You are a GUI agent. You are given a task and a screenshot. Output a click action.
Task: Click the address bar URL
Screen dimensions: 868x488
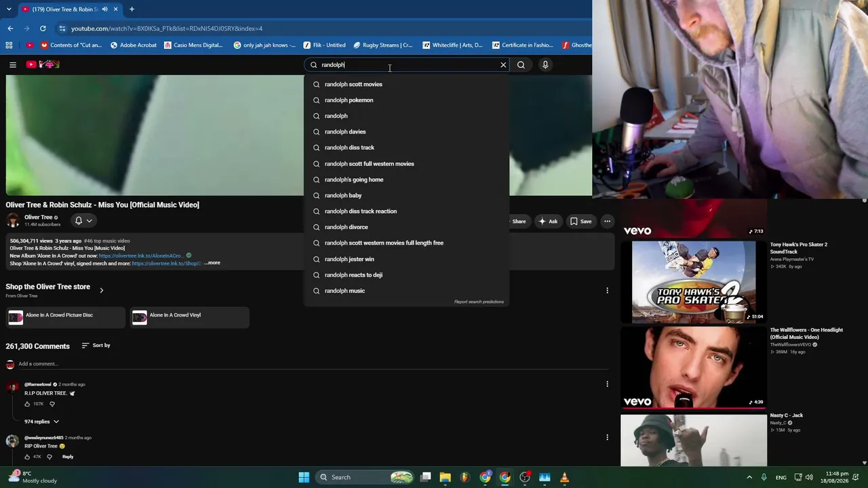[x=167, y=28]
